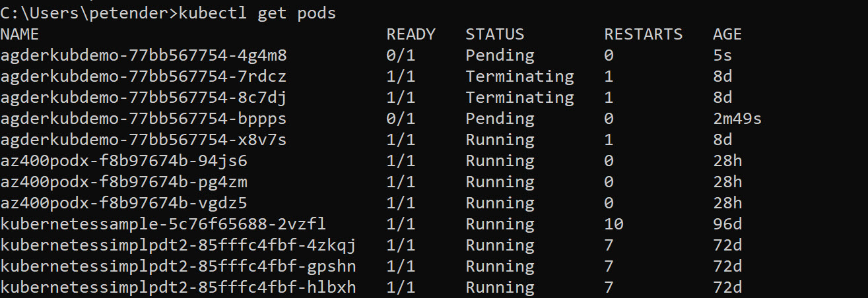Click the STATUS column header
The image size is (868, 298).
pyautogui.click(x=494, y=34)
